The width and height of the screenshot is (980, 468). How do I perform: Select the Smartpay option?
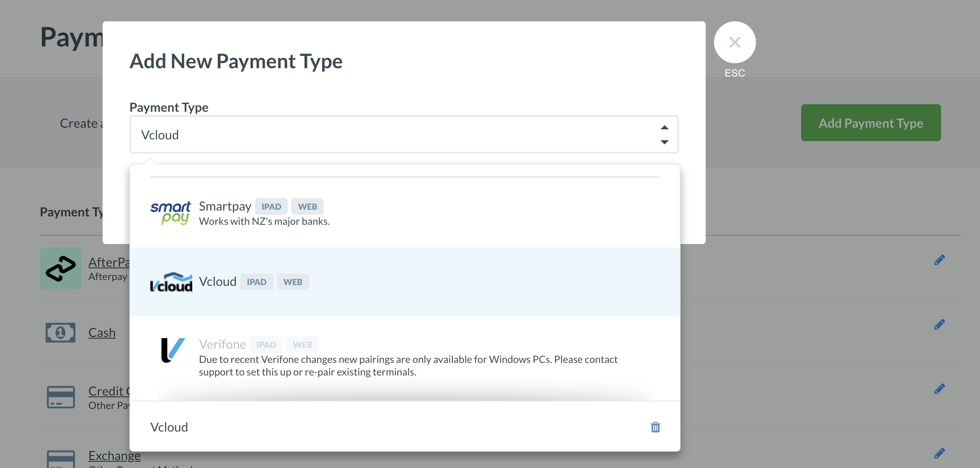tap(405, 213)
